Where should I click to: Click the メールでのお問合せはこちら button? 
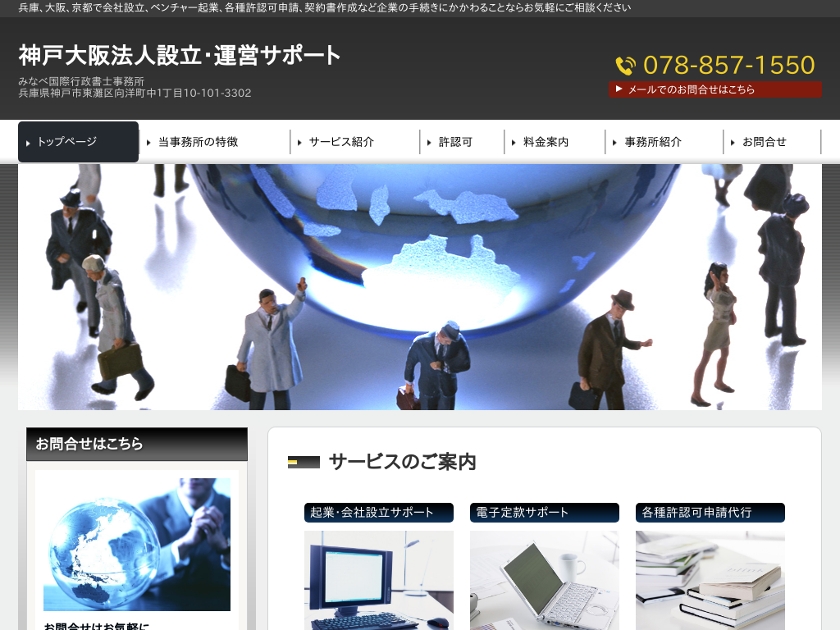click(714, 89)
